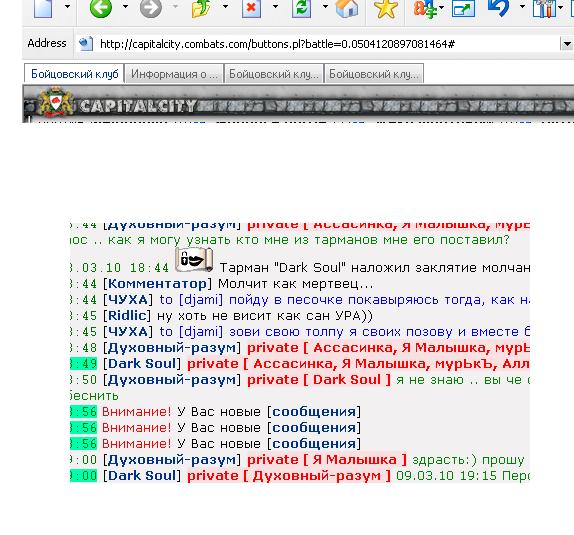
Task: Go to the home page icon
Action: point(347,8)
